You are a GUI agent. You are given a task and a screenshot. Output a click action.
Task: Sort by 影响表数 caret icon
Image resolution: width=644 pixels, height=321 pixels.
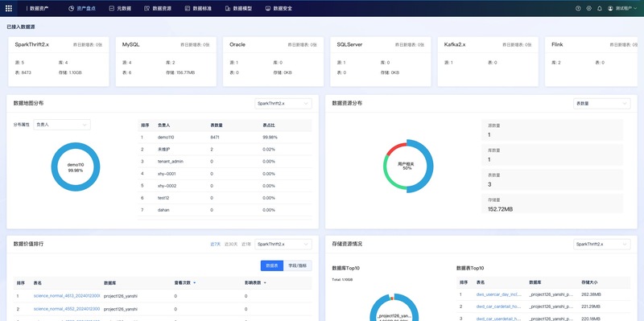tap(265, 283)
